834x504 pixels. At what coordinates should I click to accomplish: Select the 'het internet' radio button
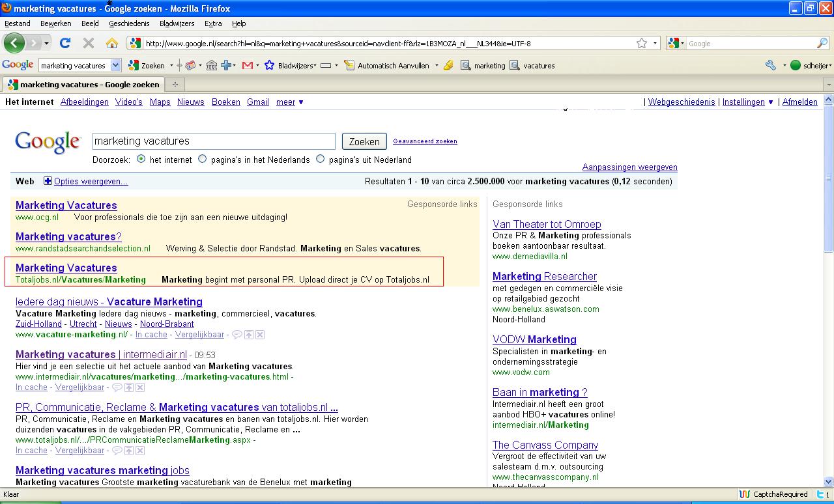(141, 159)
